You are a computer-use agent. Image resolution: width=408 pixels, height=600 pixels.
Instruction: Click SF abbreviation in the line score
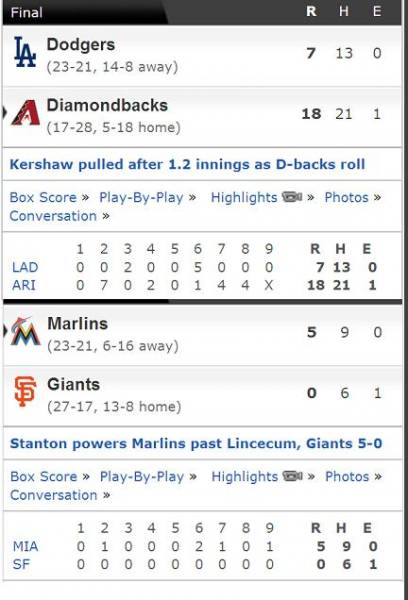coord(21,564)
